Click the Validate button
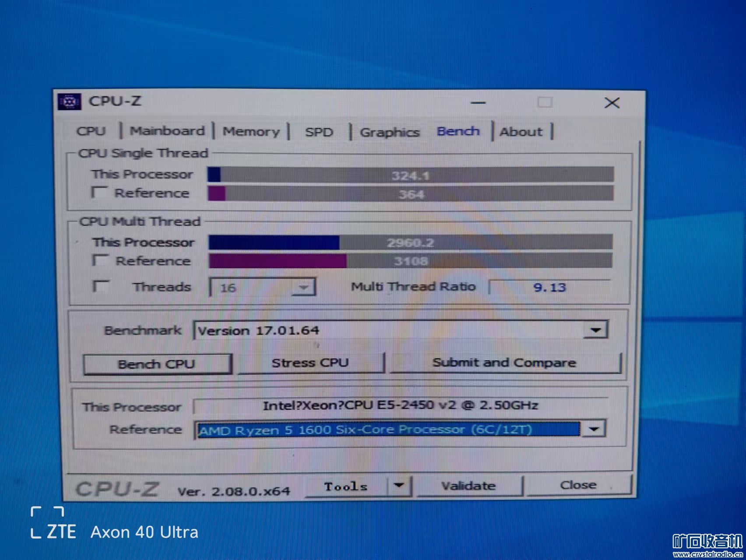Viewport: 746px width, 560px height. pyautogui.click(x=469, y=486)
